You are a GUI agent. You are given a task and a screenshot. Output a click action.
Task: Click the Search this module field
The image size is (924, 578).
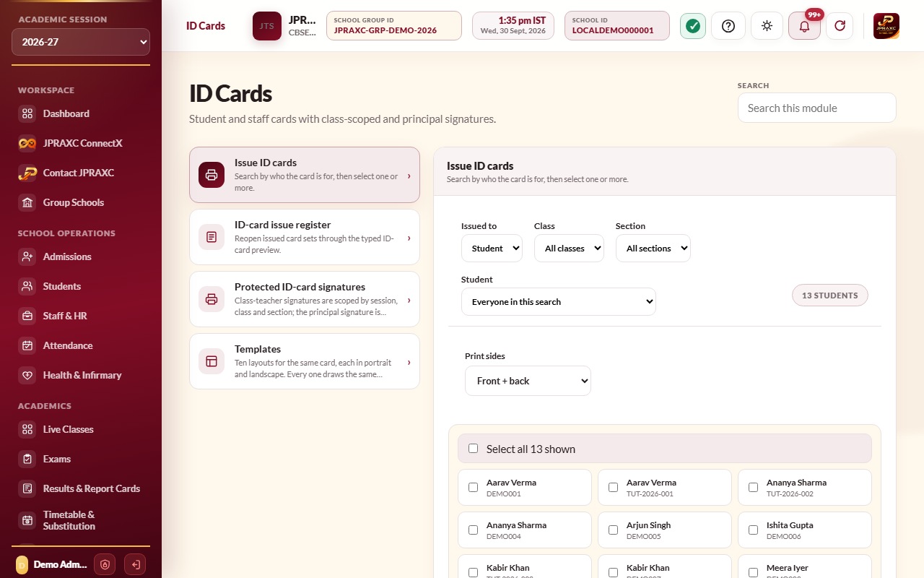tap(817, 108)
